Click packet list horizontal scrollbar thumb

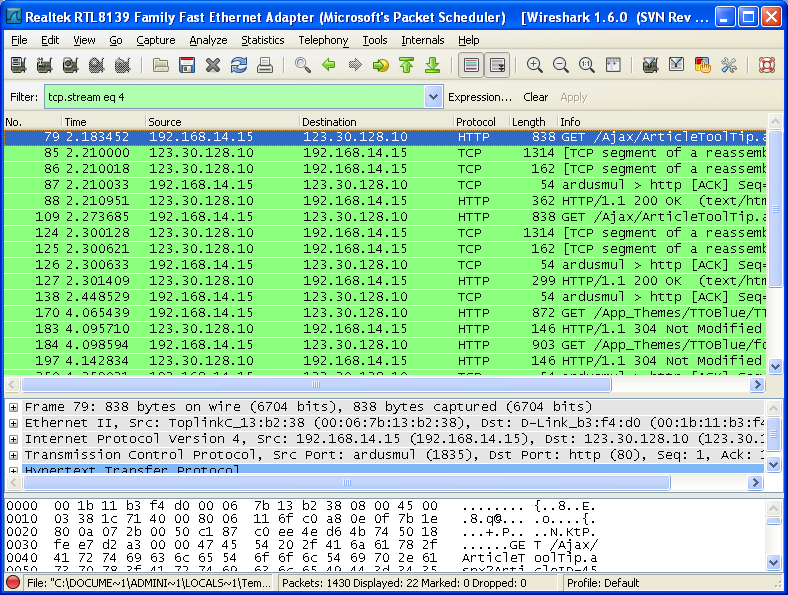point(316,385)
